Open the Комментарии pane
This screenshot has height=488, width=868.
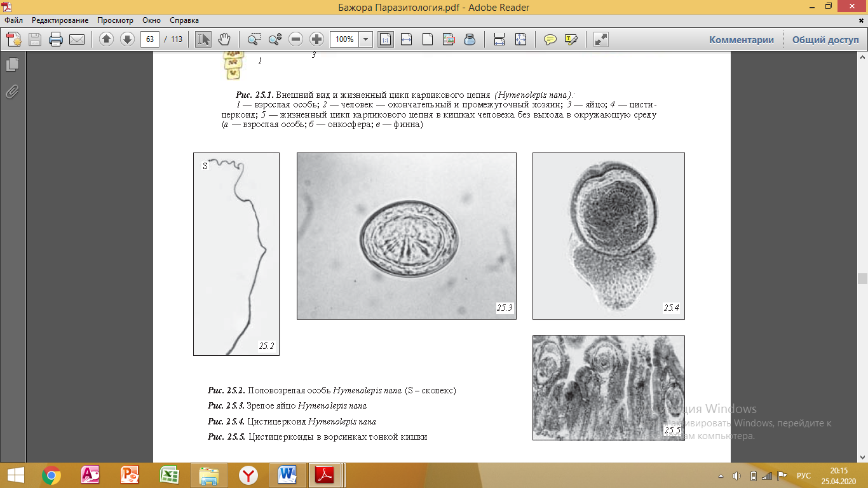click(742, 39)
